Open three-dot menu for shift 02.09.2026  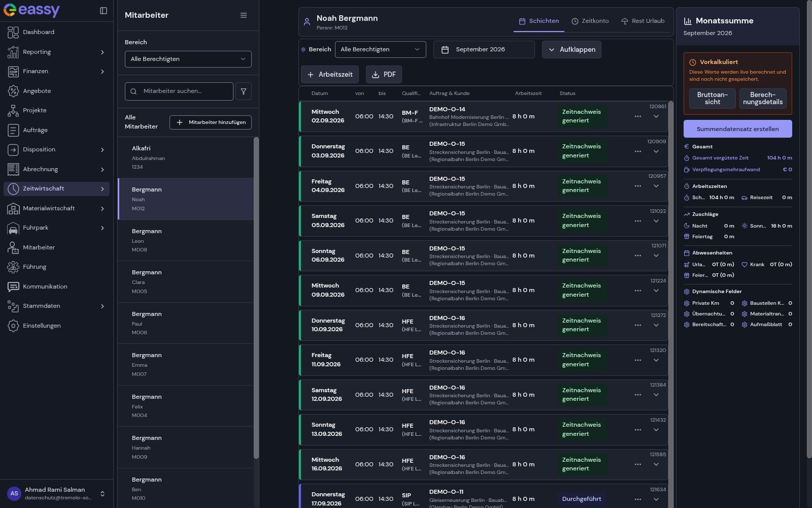point(638,116)
